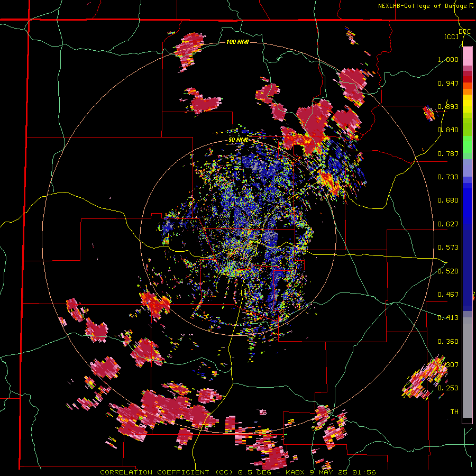This screenshot has height=476, width=476.
Task: Click the TH label at the scale bottom
Action: (454, 412)
